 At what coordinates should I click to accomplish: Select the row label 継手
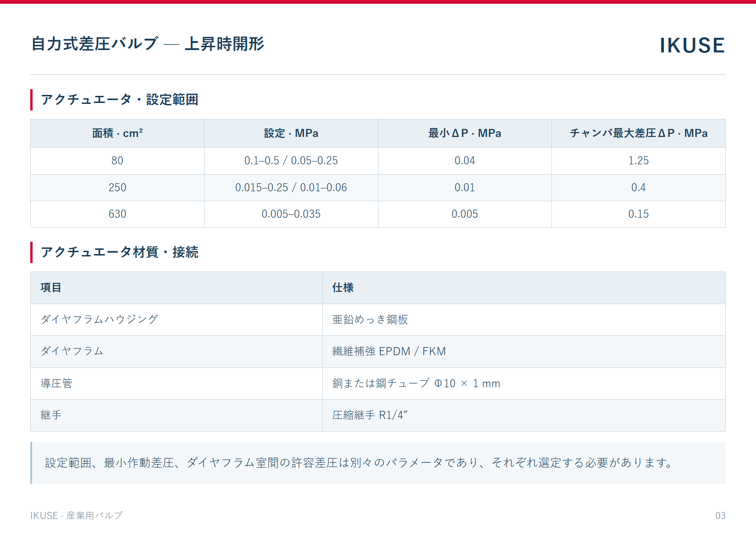point(51,415)
